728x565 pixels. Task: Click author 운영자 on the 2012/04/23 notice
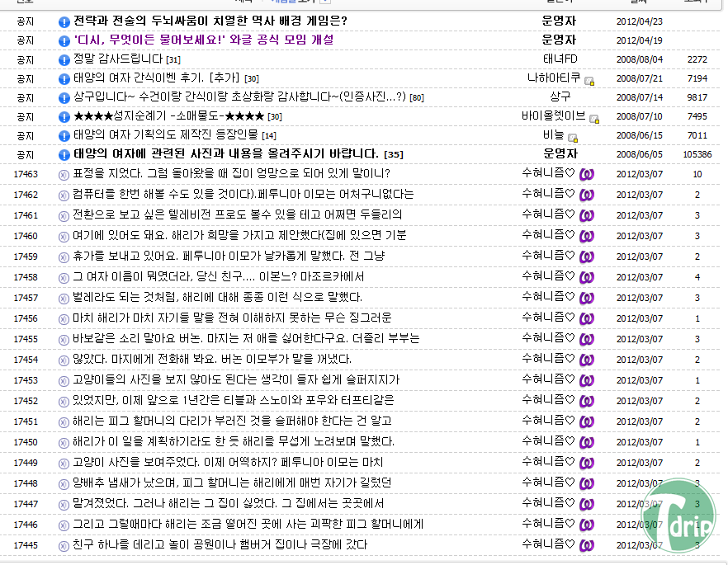coord(559,21)
